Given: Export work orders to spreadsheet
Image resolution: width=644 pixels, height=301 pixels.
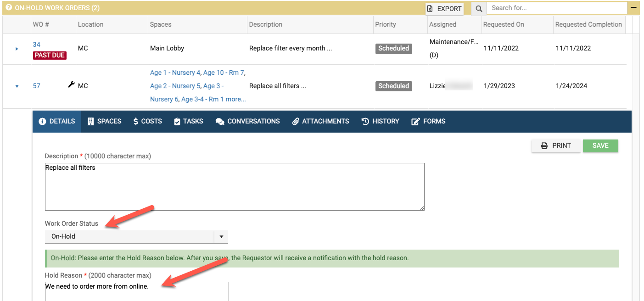Looking at the screenshot, I should point(444,8).
